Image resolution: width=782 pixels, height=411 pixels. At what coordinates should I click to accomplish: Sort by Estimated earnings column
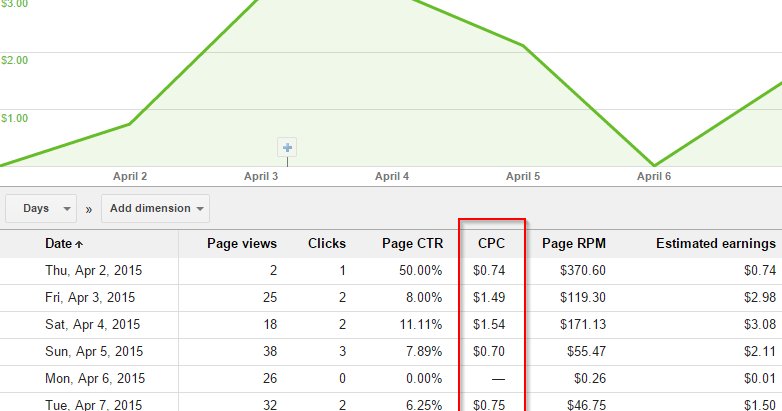715,243
